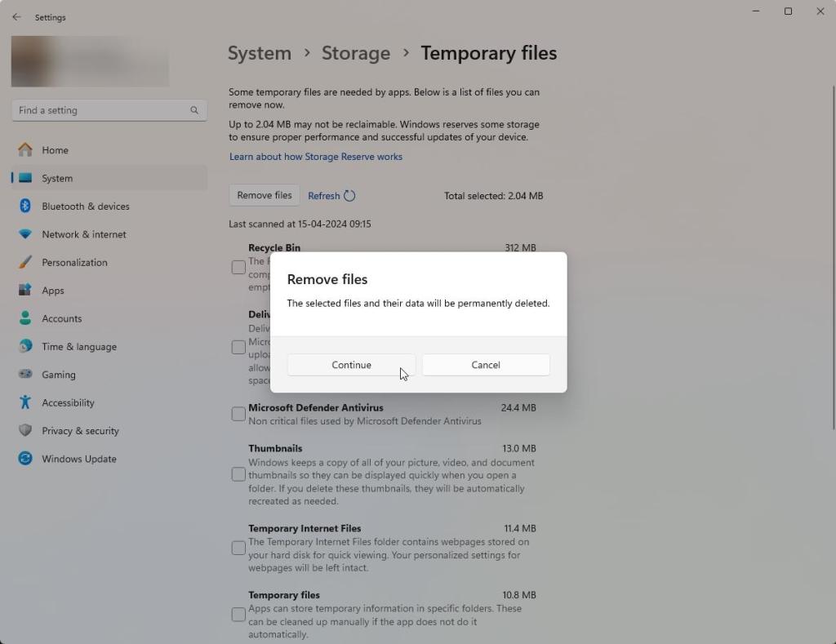This screenshot has width=836, height=644.
Task: Enable the Temporary Internet Files checkbox
Action: pos(238,548)
